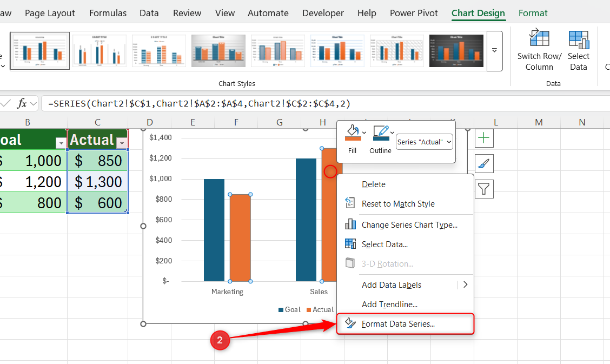This screenshot has width=610, height=364.
Task: Select column header M
Action: (539, 122)
